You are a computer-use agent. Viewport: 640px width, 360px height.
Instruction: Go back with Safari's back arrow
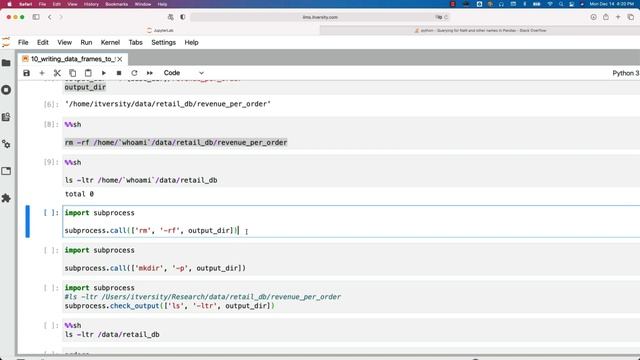point(50,17)
